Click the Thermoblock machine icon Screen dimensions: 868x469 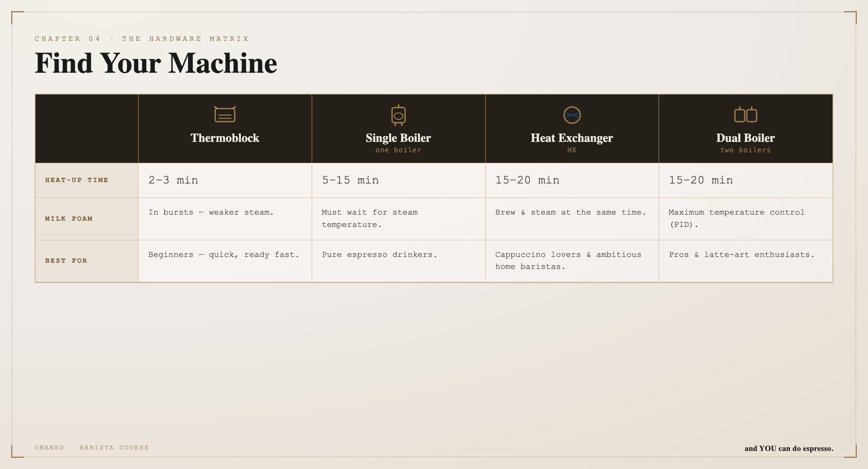(x=225, y=114)
